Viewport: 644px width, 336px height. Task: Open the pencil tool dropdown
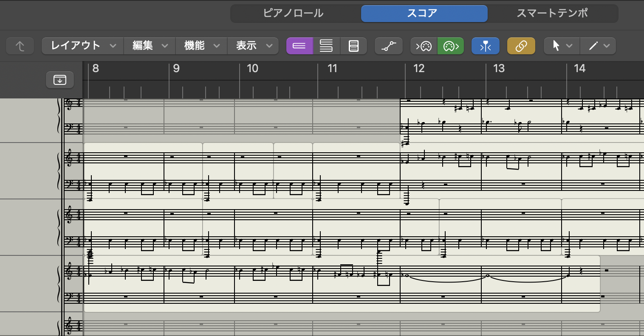tap(598, 46)
